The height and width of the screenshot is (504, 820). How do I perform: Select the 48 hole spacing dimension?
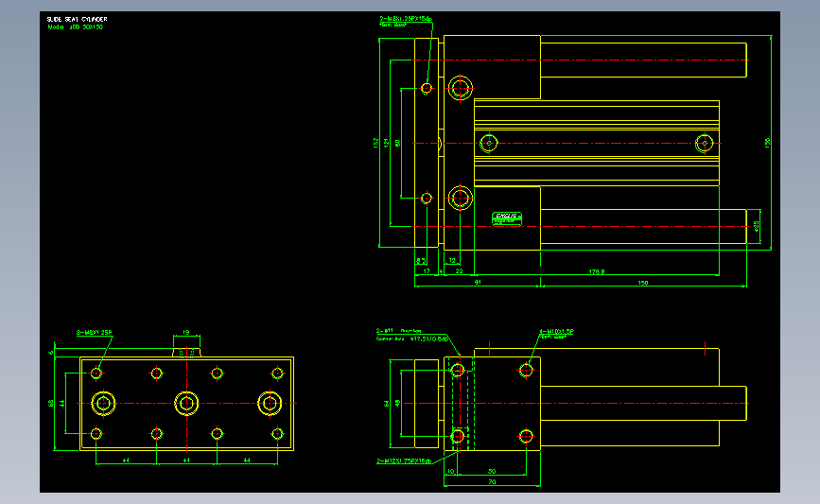coord(397,403)
